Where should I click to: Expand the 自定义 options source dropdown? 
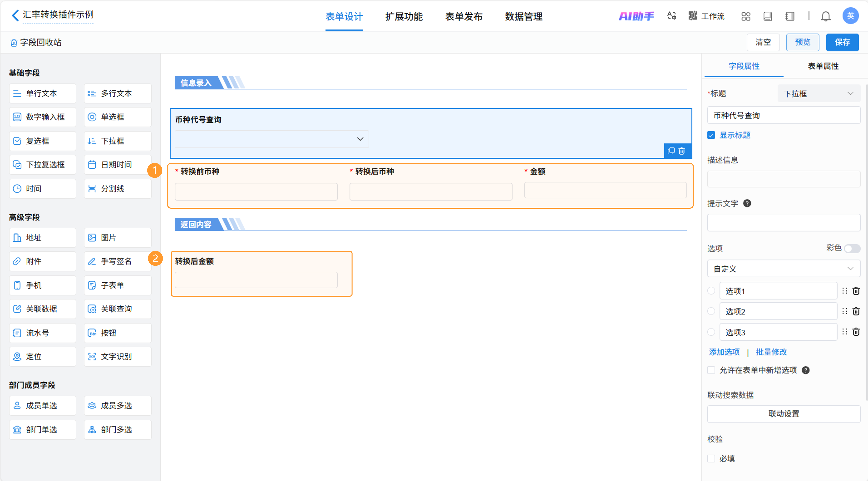tap(783, 269)
